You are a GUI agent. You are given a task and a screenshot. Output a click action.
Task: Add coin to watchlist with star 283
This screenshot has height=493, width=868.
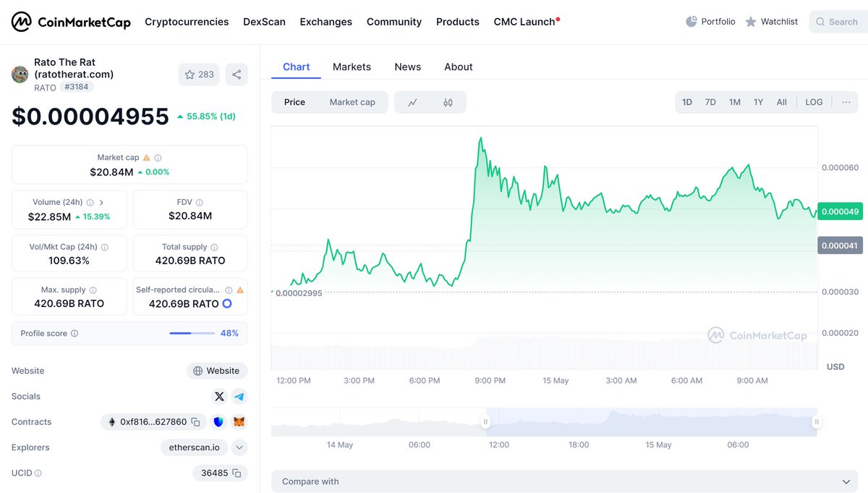199,75
